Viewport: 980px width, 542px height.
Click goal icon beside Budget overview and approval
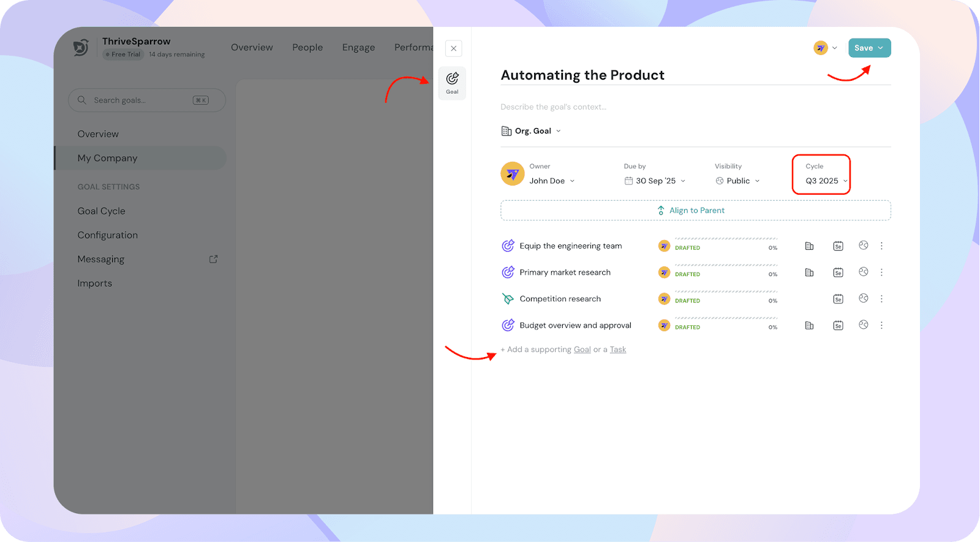coord(508,325)
